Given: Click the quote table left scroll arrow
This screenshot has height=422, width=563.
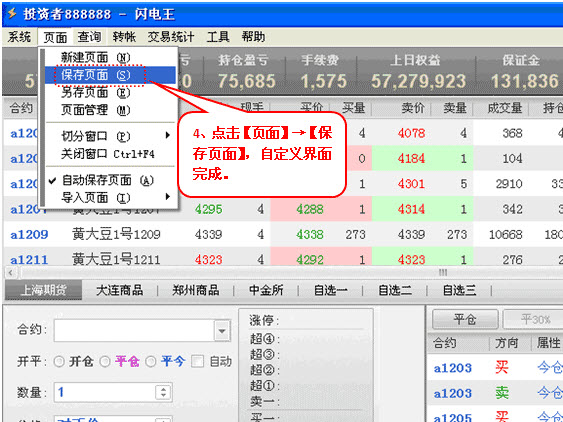Looking at the screenshot, I should tap(10, 273).
